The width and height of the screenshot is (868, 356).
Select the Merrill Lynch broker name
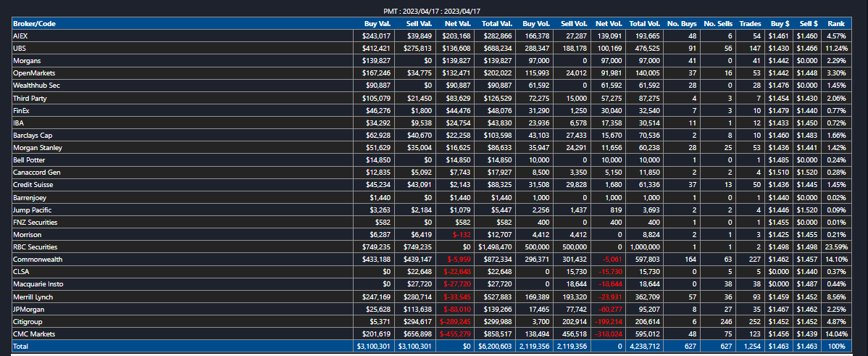(x=32, y=297)
